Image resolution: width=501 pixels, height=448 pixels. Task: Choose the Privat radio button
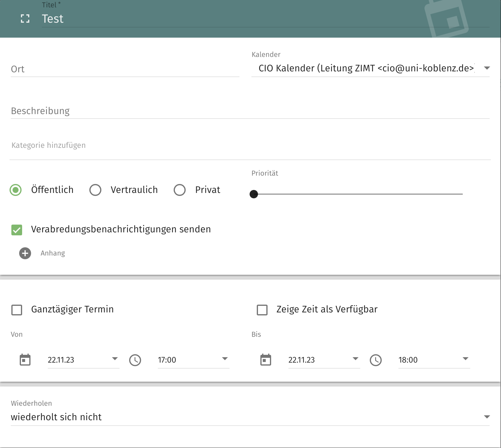[x=180, y=190]
